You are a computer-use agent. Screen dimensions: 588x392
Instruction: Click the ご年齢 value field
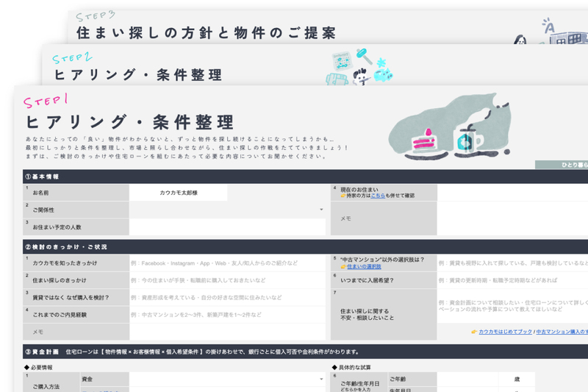[467, 379]
